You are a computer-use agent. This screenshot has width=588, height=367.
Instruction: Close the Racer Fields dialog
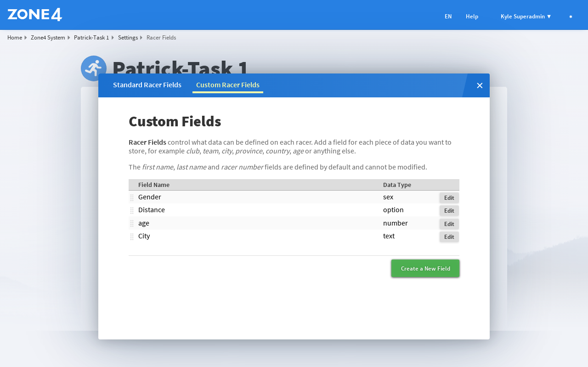tap(480, 85)
